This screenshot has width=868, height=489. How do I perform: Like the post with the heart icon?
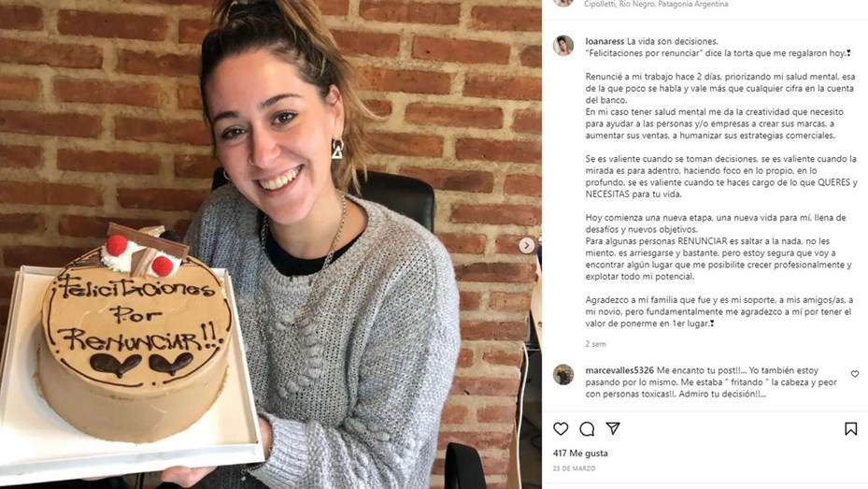pos(561,428)
